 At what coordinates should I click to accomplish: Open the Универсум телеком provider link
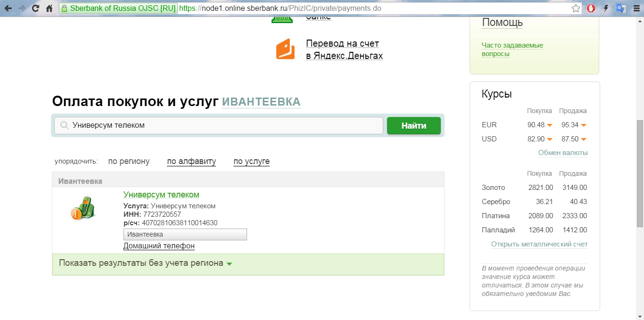pos(161,195)
